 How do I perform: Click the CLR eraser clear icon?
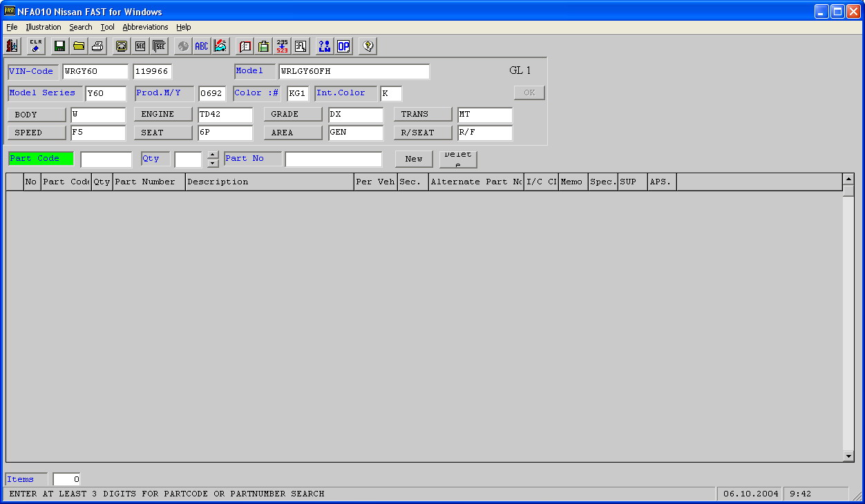pyautogui.click(x=36, y=46)
